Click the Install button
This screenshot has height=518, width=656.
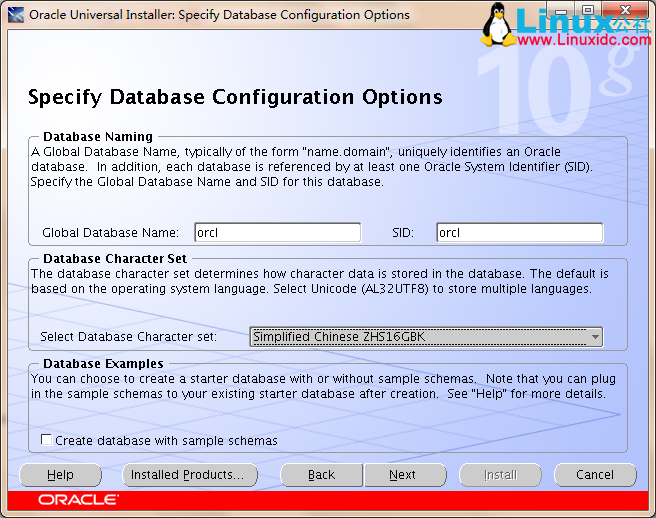pos(500,475)
